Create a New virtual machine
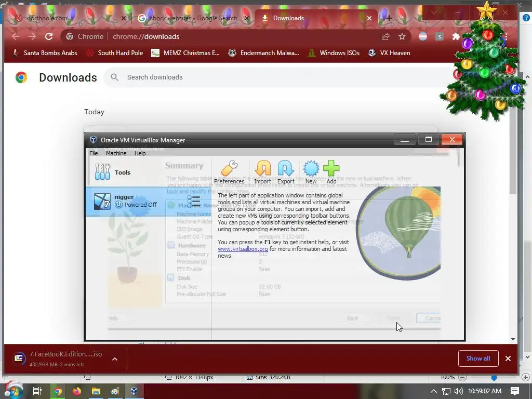The image size is (532, 399). pos(311,172)
